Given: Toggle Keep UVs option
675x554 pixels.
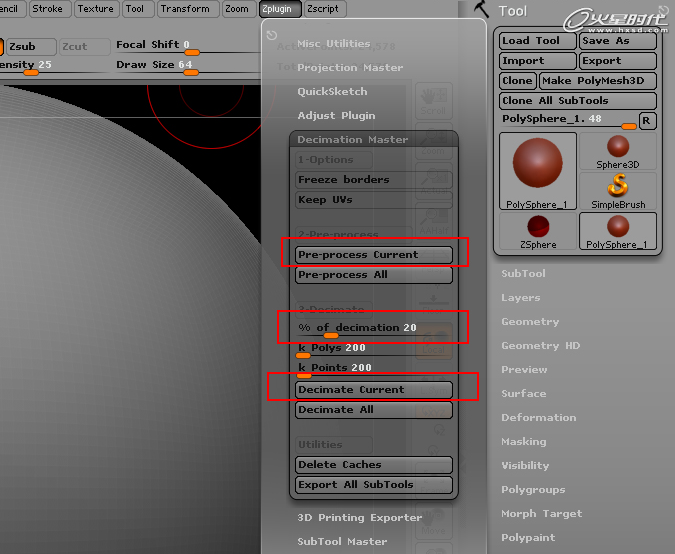Looking at the screenshot, I should (374, 200).
